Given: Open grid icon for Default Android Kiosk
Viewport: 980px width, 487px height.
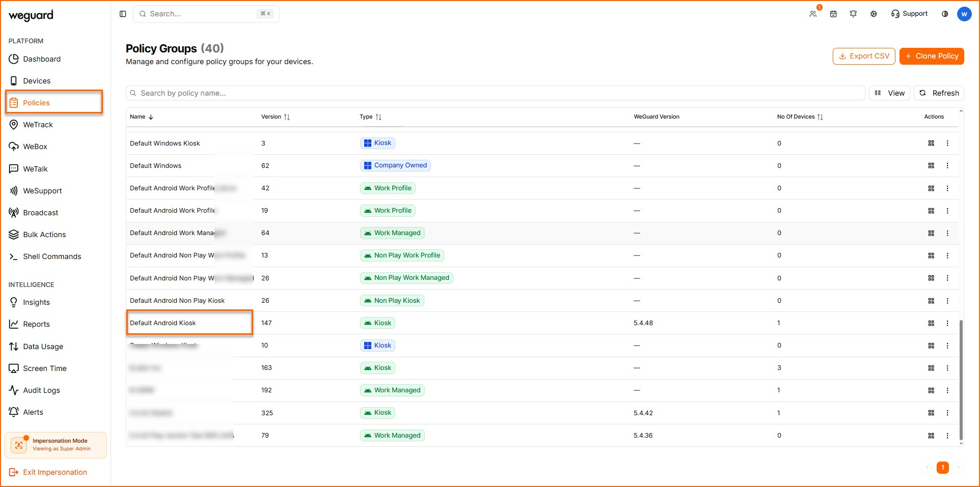Looking at the screenshot, I should pyautogui.click(x=931, y=323).
